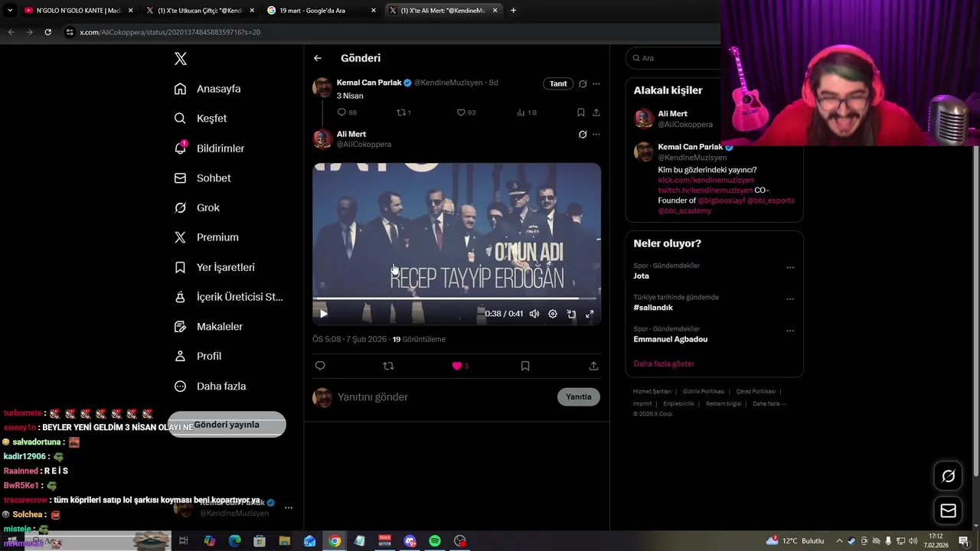
Task: Open İçerik Üreticisi Stüdyosu item
Action: [228, 297]
